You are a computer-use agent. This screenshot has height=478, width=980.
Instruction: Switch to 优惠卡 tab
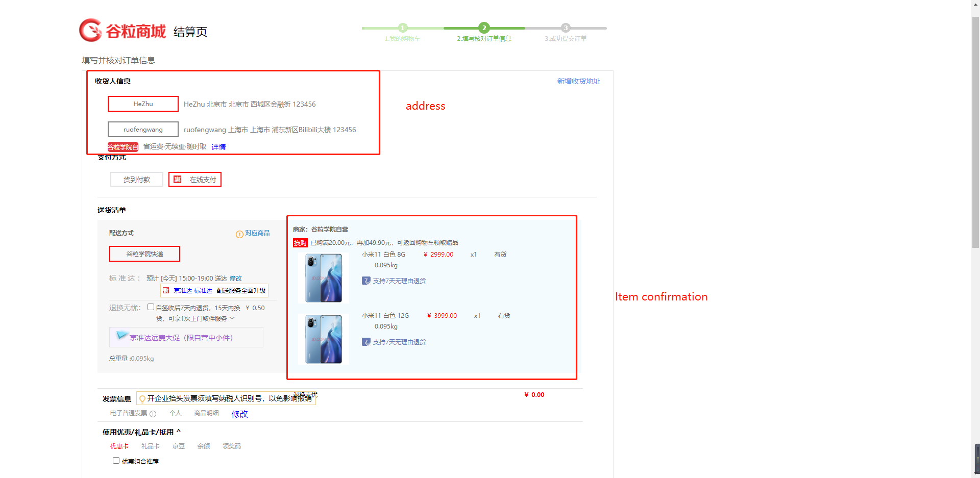[119, 446]
